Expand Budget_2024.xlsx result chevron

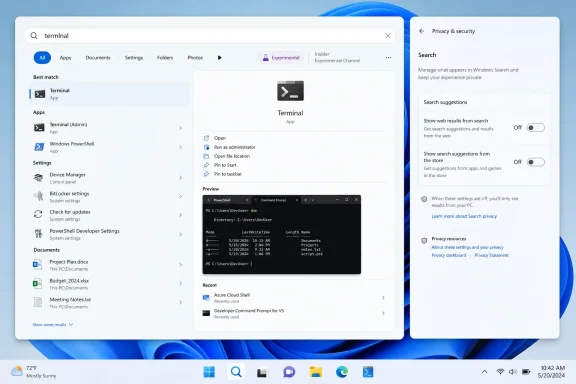(x=180, y=284)
